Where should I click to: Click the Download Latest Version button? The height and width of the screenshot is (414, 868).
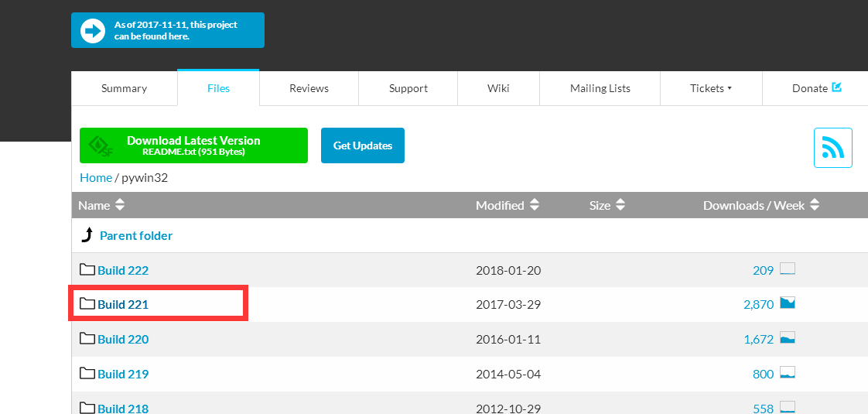pyautogui.click(x=193, y=145)
